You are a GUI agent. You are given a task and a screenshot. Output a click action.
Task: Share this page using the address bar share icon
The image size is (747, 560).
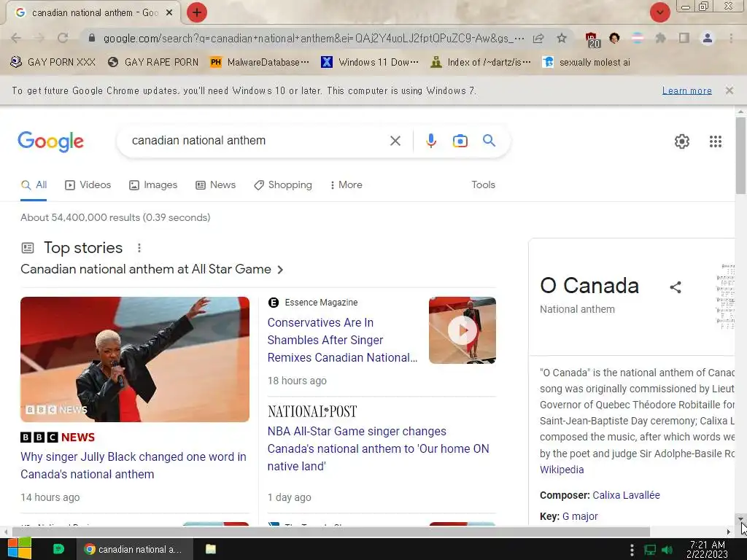tap(539, 38)
